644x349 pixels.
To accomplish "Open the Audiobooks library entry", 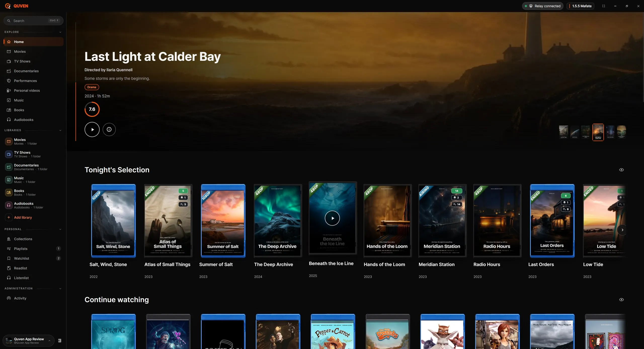I will click(x=33, y=205).
